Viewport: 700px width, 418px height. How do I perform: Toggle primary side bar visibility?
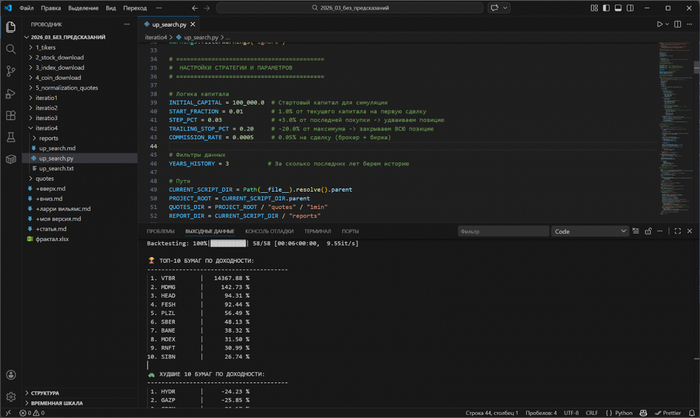pyautogui.click(x=606, y=8)
